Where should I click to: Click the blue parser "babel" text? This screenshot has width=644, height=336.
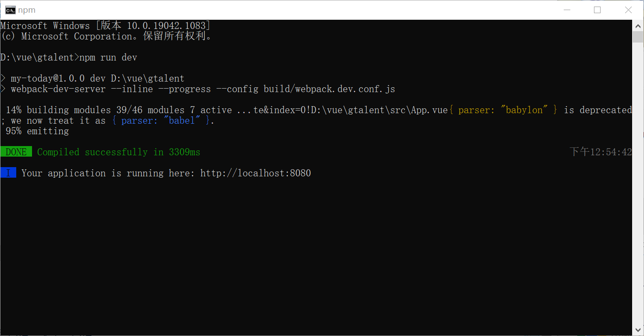161,121
